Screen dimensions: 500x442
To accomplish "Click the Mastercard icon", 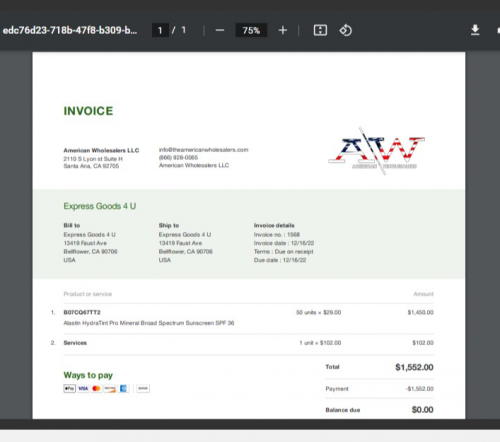I will 96,388.
